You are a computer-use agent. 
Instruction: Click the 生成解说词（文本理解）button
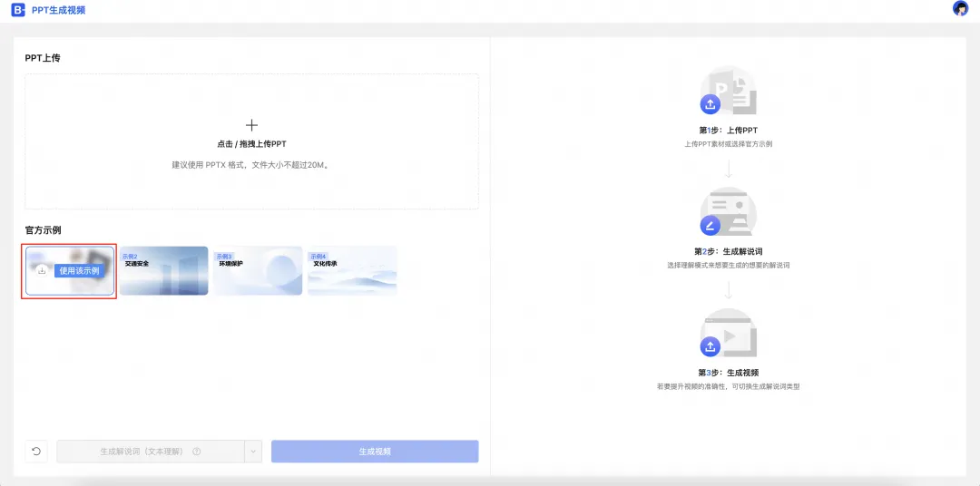[x=150, y=451]
